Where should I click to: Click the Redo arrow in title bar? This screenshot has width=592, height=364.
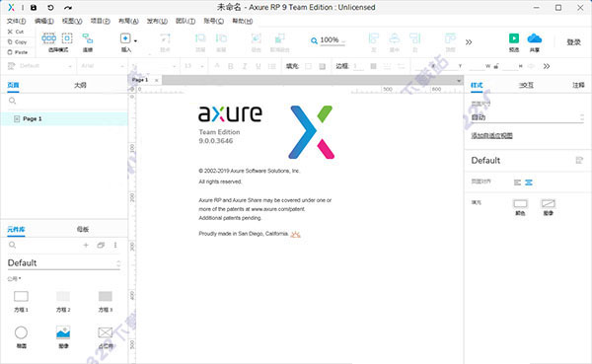[x=67, y=7]
